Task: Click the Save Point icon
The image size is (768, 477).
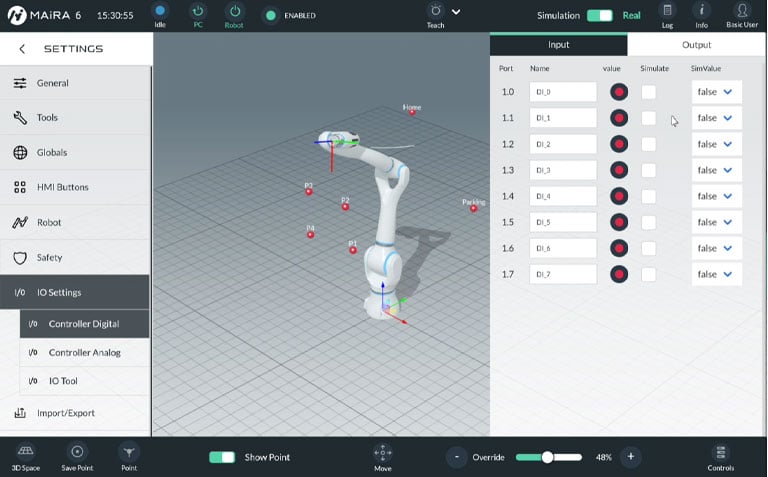Action: pyautogui.click(x=77, y=452)
